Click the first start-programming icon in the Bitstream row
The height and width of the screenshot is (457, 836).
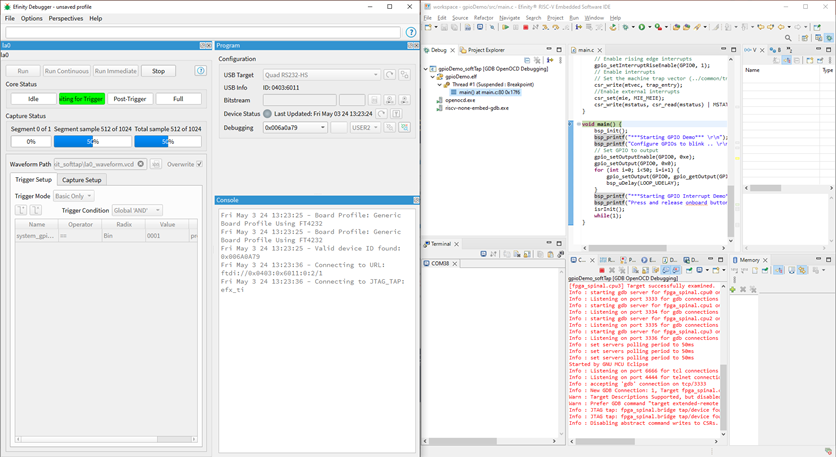(x=390, y=100)
